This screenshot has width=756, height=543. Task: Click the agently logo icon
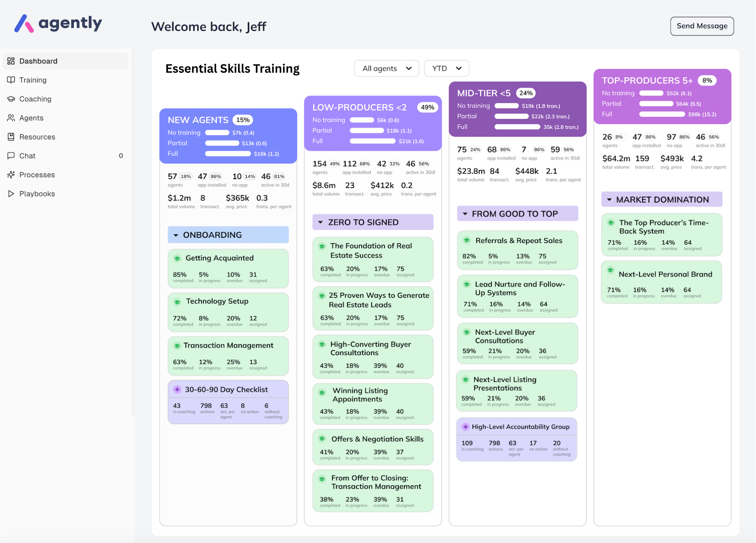click(24, 24)
